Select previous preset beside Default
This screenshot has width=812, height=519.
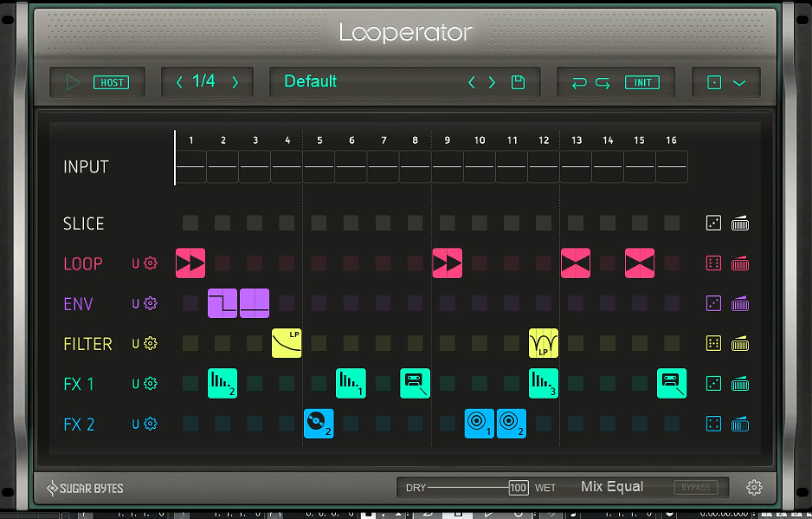(x=471, y=82)
